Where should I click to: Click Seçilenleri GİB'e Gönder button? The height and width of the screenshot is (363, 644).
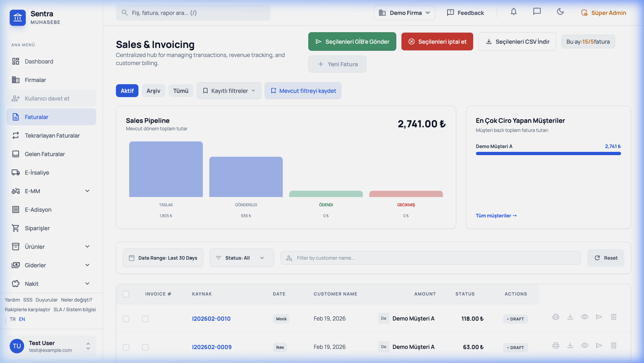click(x=352, y=41)
